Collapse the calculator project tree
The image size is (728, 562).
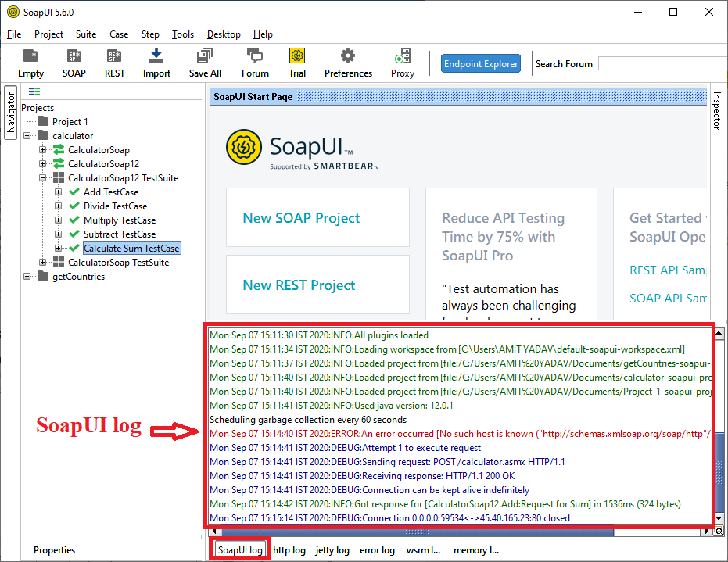tap(27, 136)
